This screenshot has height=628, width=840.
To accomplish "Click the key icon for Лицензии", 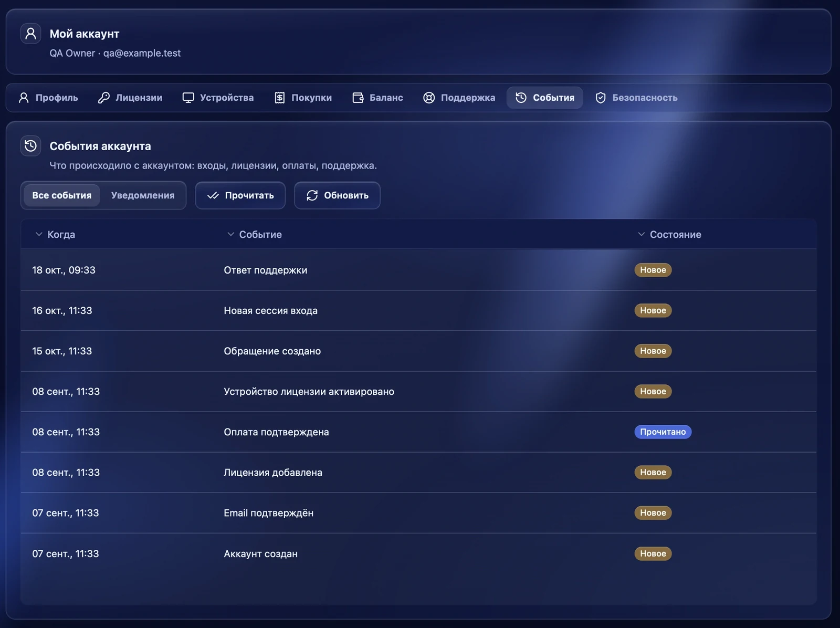I will tap(103, 98).
